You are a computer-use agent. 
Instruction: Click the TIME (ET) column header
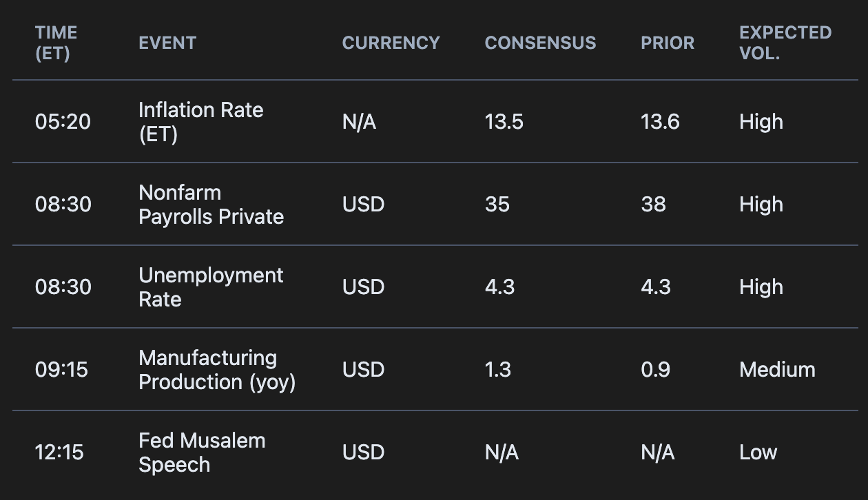click(56, 43)
